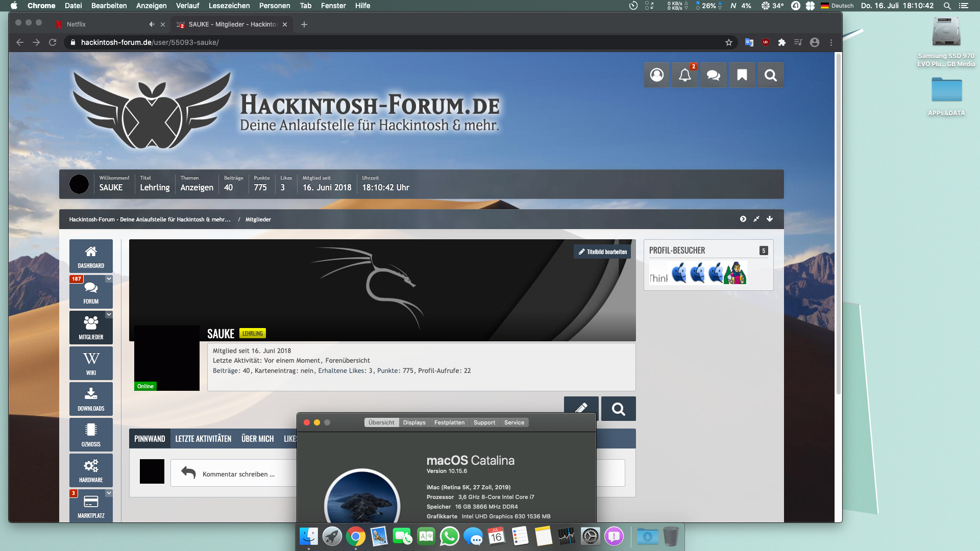Screen dimensions: 980x551
Task: Expand the Forum sidebar dropdown arrow
Action: tap(109, 279)
